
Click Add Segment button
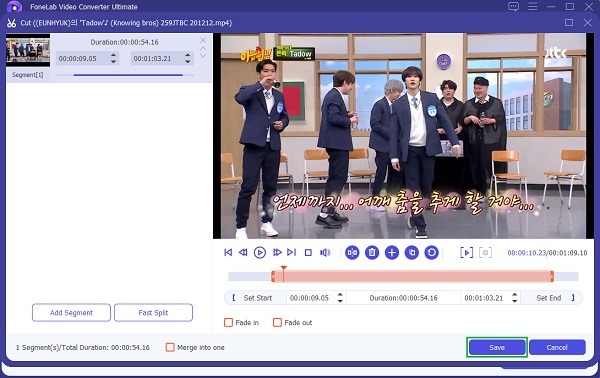pos(71,313)
